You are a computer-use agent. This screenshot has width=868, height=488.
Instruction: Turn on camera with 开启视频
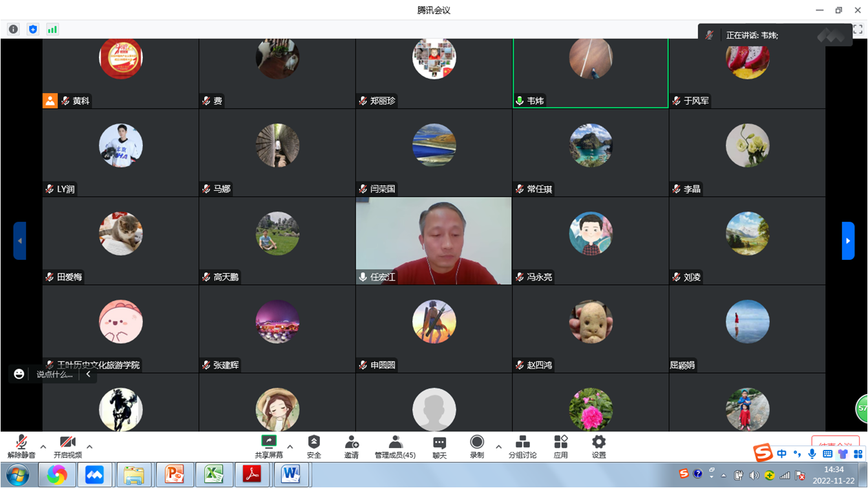pyautogui.click(x=67, y=445)
